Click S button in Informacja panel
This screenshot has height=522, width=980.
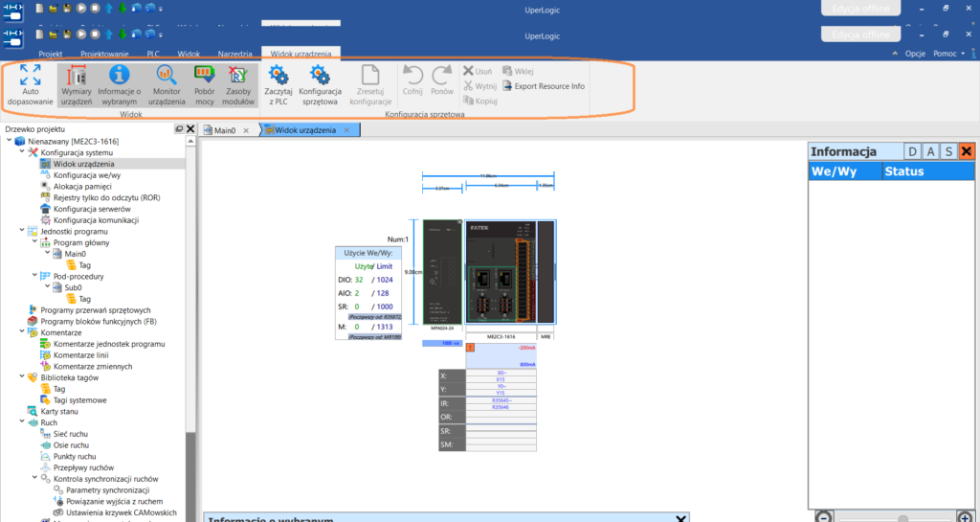(948, 151)
